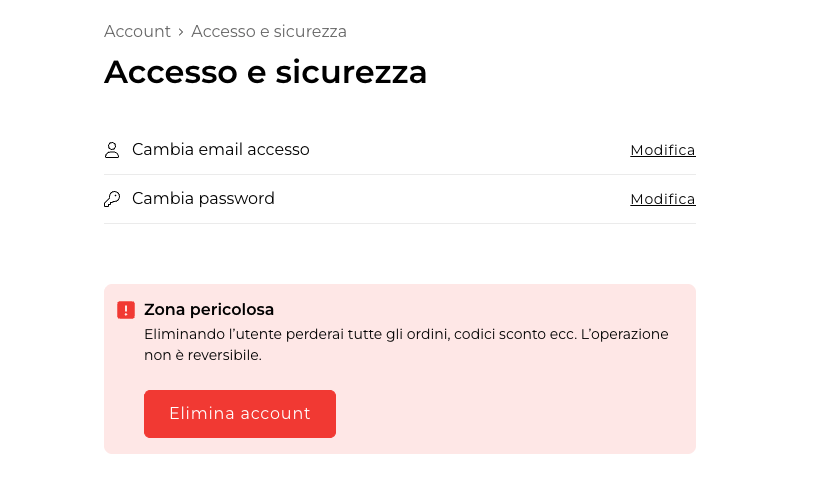Click the 'Eliminando l'utente perderai' warning line
Image resolution: width=827 pixels, height=481 pixels.
(x=406, y=334)
